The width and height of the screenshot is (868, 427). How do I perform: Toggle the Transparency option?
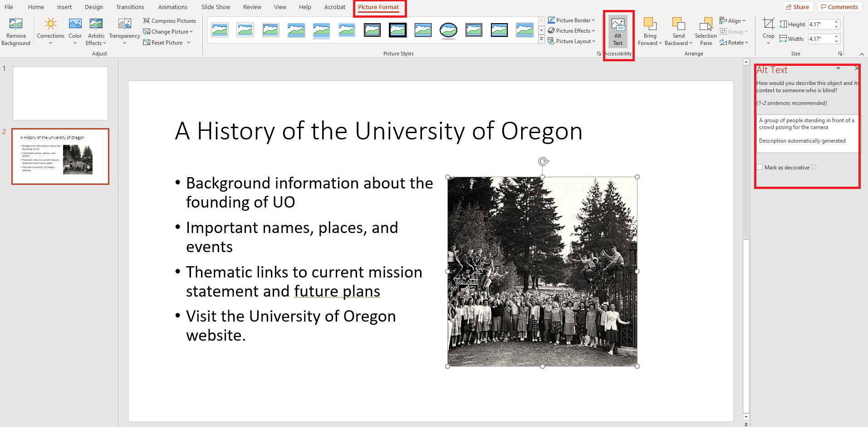[x=124, y=31]
